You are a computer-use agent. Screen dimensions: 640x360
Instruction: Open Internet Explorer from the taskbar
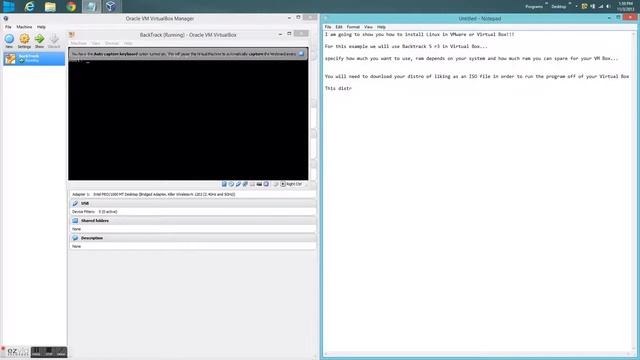[29, 6]
